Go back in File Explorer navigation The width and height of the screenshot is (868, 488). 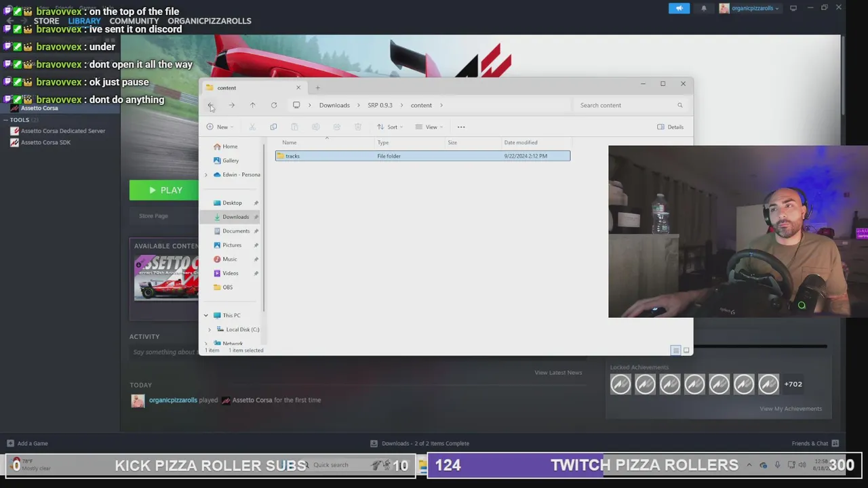coord(210,105)
